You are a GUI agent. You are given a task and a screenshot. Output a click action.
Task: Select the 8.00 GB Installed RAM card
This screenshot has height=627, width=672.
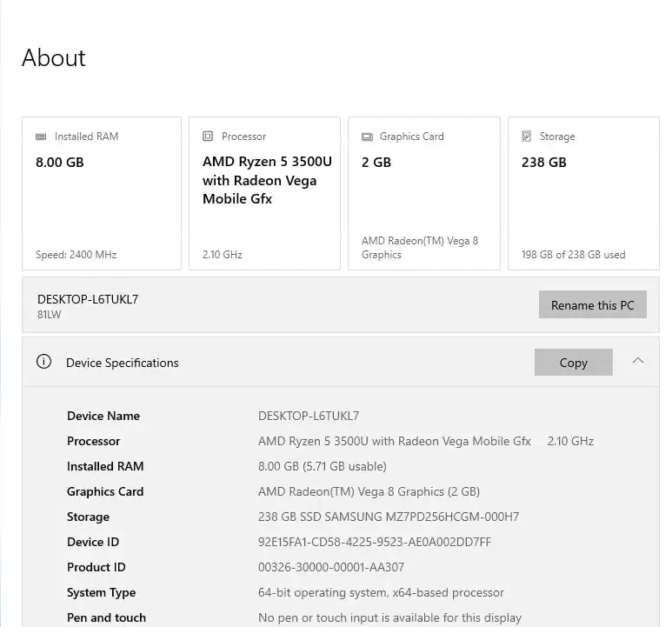[102, 194]
